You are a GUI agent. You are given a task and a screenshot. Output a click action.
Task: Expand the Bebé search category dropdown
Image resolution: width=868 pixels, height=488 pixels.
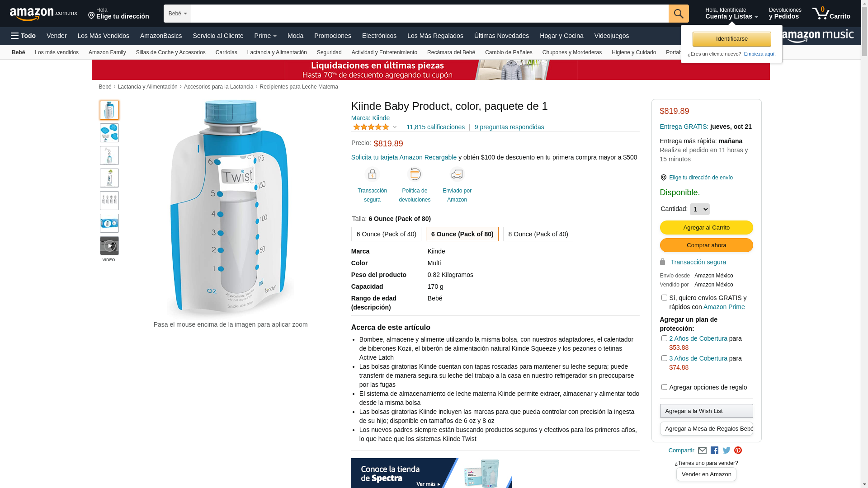pos(177,14)
